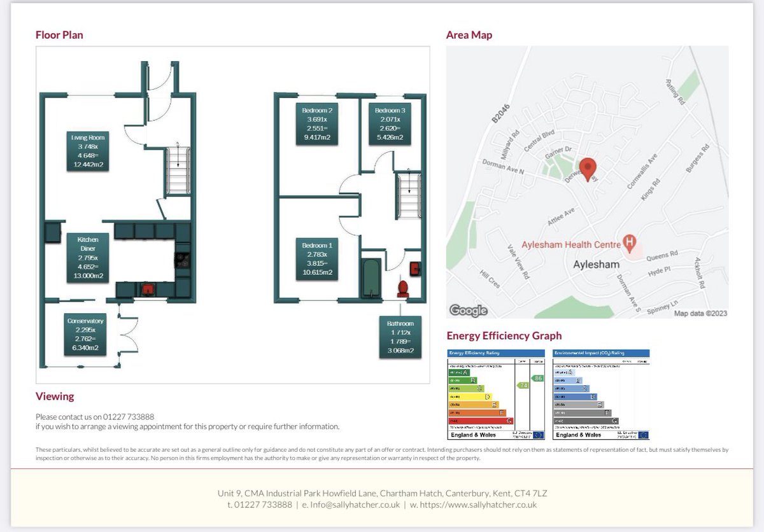
Task: Click the dark green A band in energy chart
Action: coord(458,372)
